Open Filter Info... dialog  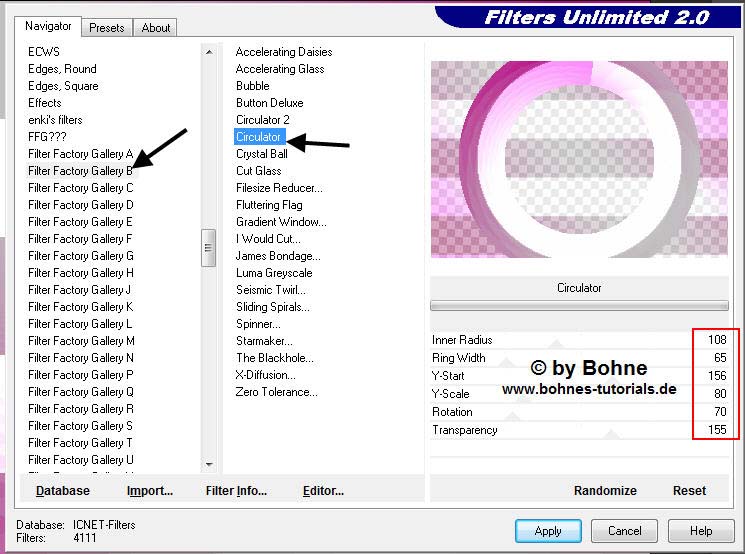pyautogui.click(x=236, y=491)
